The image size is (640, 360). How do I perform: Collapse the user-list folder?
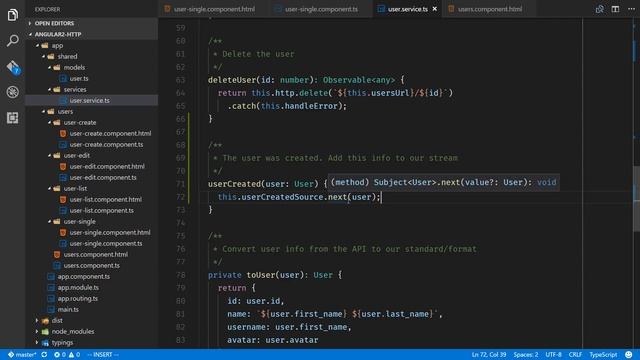(75, 189)
